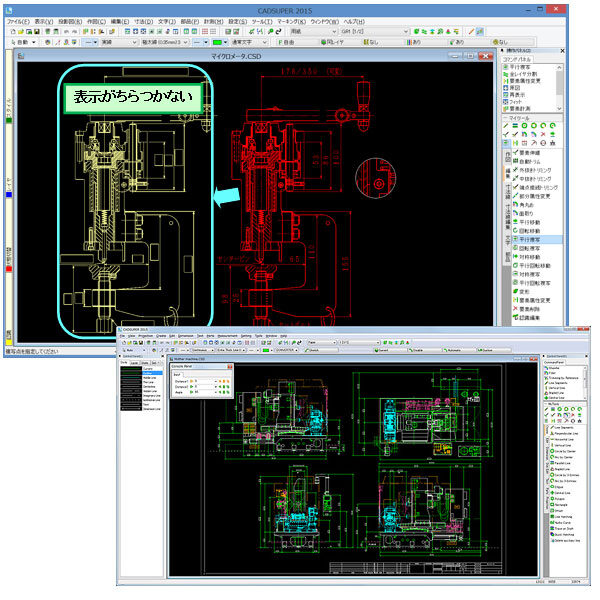Click the magnifier zoom toolbar icon
The width and height of the screenshot is (600, 600).
point(271,32)
